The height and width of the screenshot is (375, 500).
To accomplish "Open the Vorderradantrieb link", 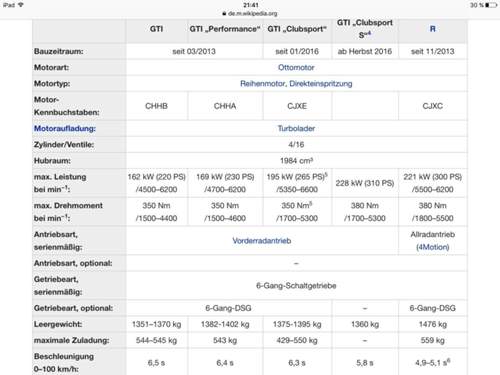I will (x=262, y=241).
